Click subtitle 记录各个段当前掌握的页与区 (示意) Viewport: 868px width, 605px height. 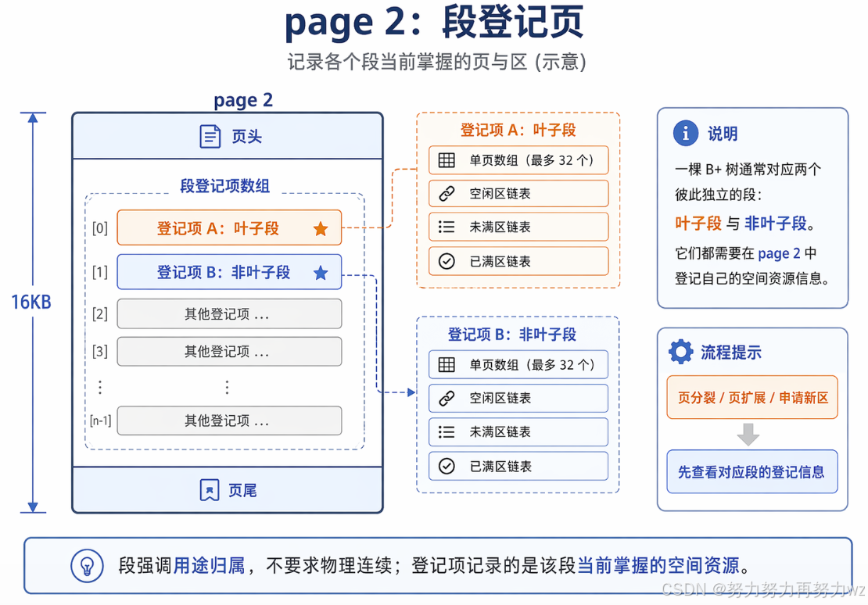point(436,62)
